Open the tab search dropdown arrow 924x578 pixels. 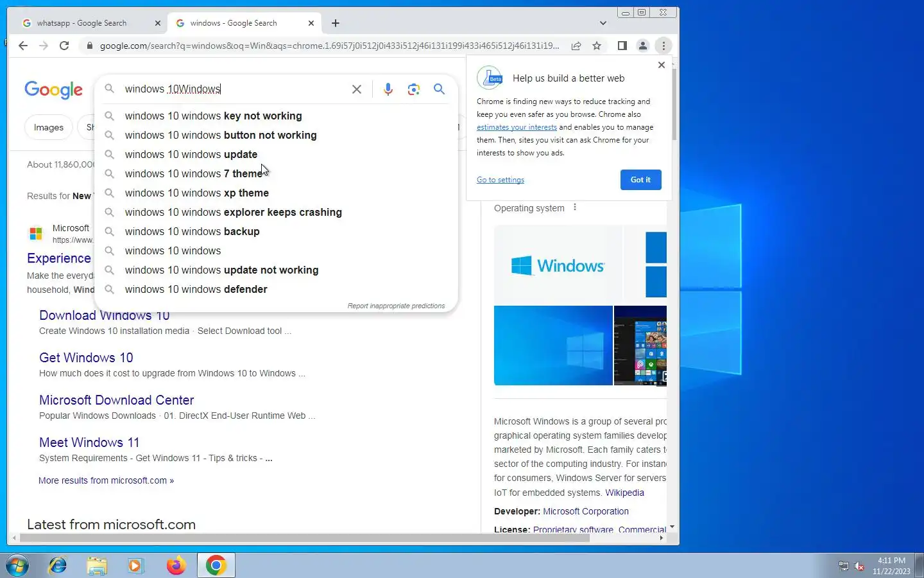[603, 23]
